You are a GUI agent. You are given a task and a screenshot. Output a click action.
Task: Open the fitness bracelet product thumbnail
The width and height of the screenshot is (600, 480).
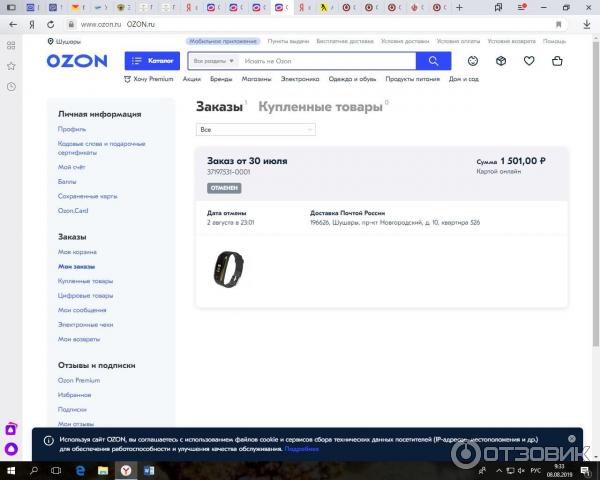[x=228, y=269]
